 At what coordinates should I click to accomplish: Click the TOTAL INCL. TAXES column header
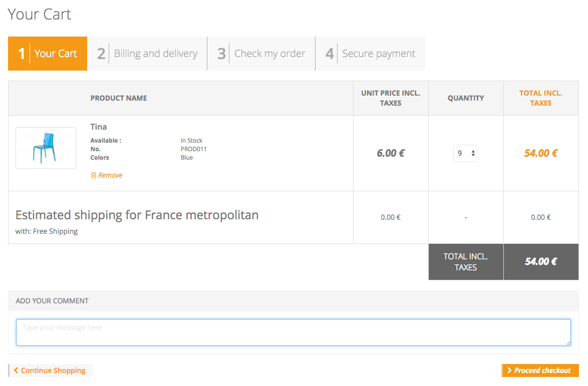[x=541, y=98]
